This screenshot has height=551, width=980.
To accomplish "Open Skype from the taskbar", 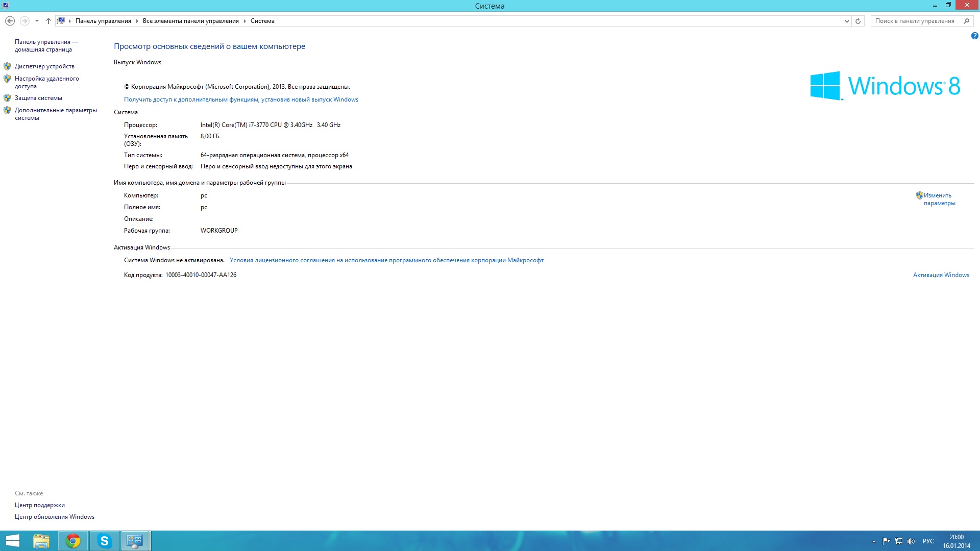I will pyautogui.click(x=105, y=541).
